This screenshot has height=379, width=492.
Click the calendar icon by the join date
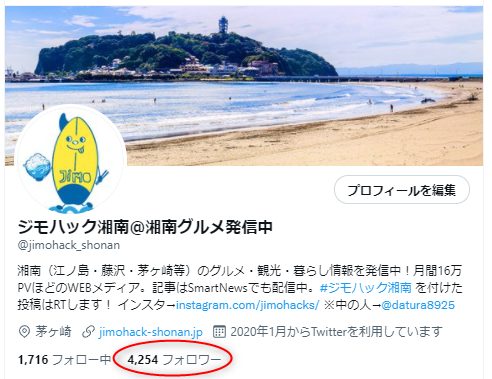tap(219, 332)
